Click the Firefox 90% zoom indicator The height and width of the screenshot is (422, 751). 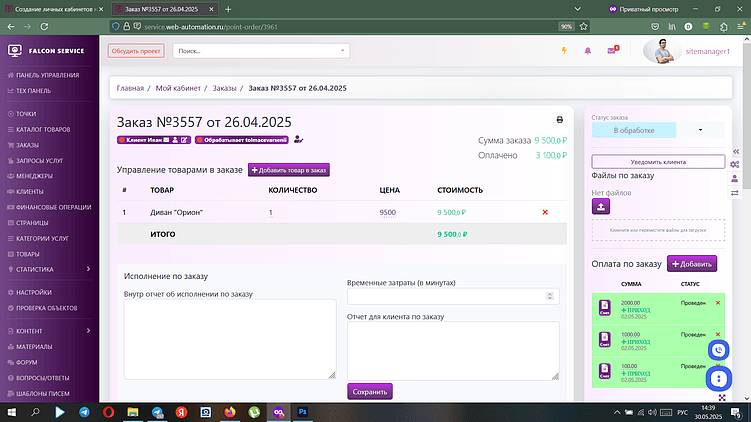tap(566, 27)
